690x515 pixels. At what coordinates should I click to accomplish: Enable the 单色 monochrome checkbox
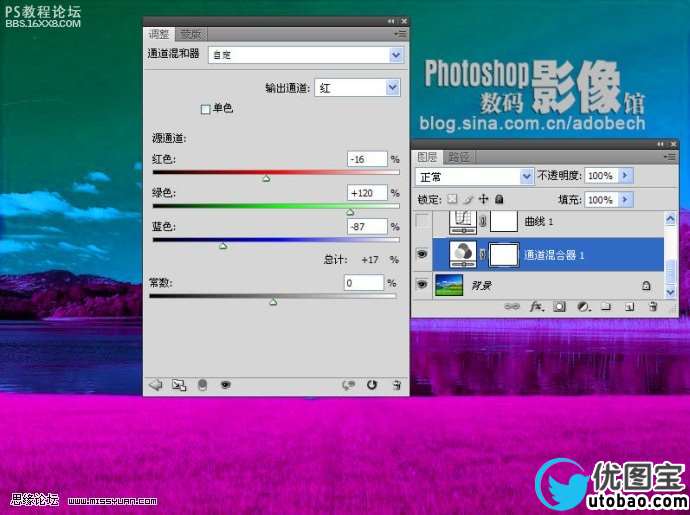pyautogui.click(x=205, y=109)
